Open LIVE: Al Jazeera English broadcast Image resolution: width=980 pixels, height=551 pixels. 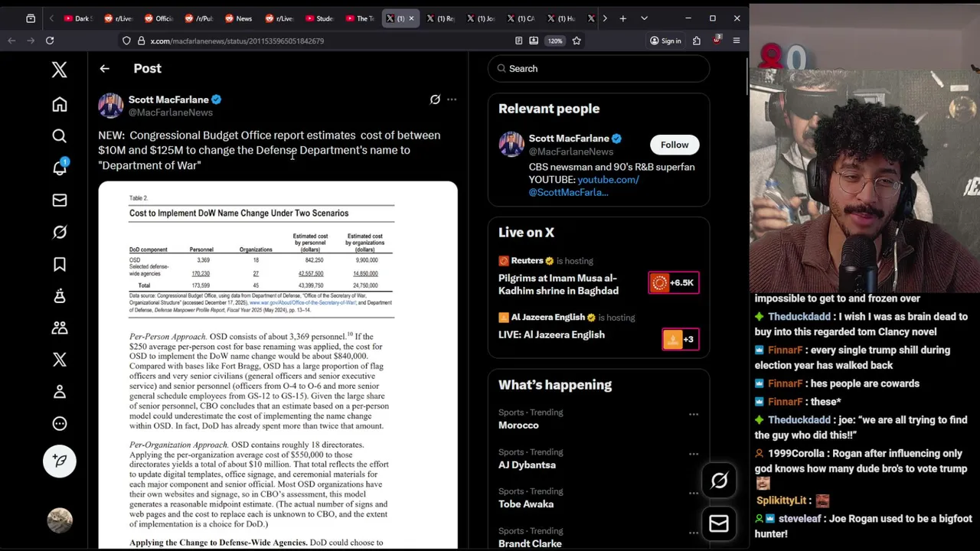click(x=551, y=334)
